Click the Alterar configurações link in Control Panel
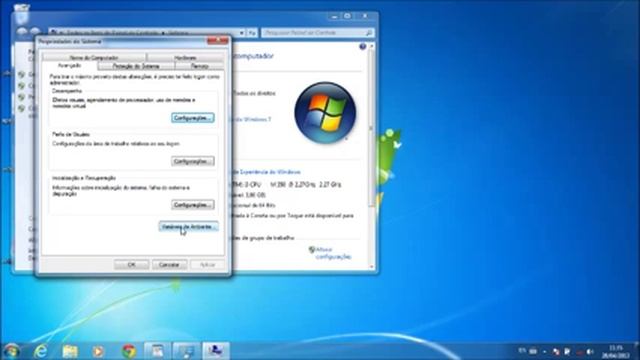The height and width of the screenshot is (360, 640). [x=333, y=253]
